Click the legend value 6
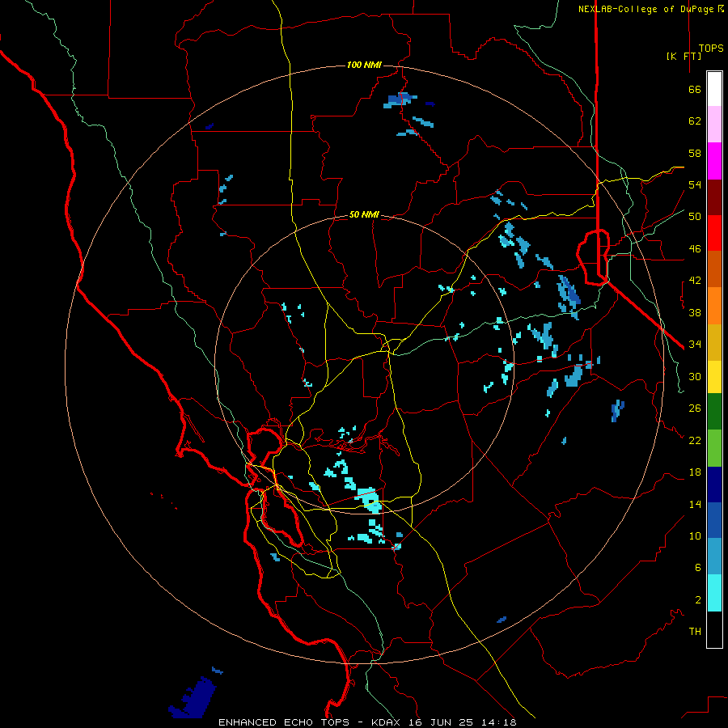728x728 pixels. [698, 567]
